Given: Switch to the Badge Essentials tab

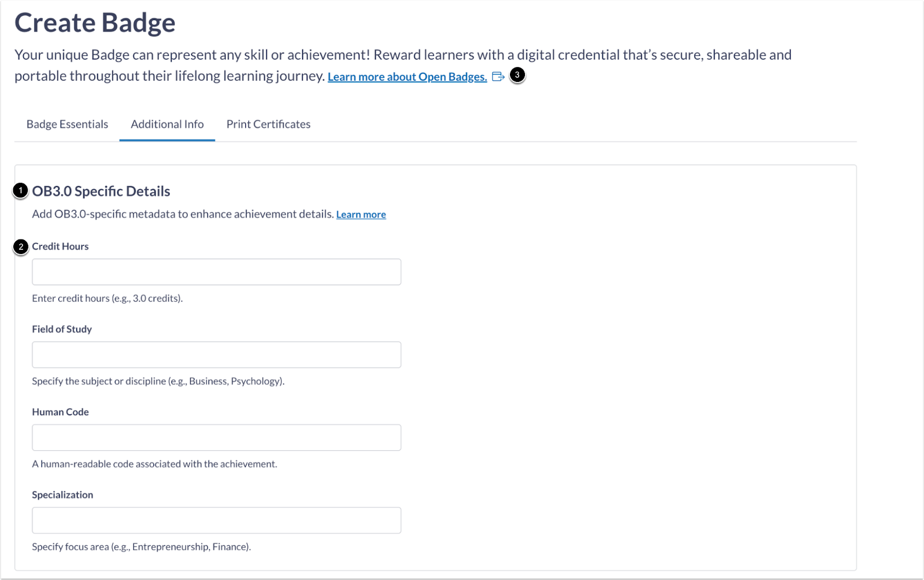Looking at the screenshot, I should 66,124.
